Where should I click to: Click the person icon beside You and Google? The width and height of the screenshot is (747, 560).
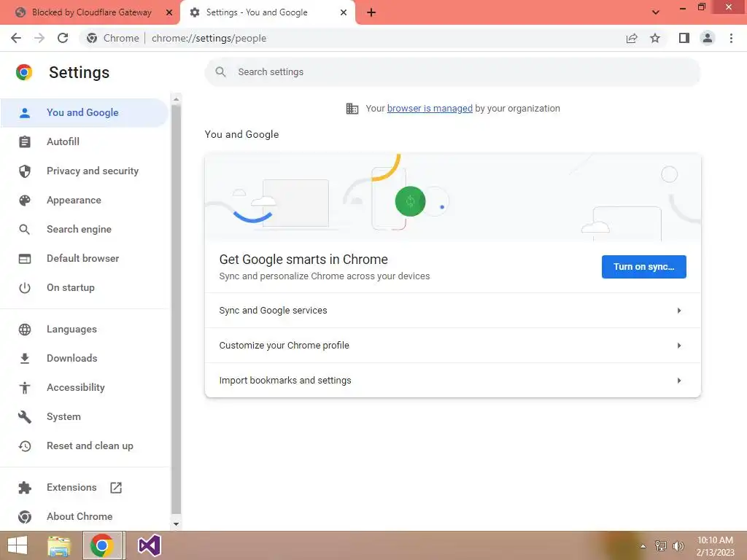point(25,113)
